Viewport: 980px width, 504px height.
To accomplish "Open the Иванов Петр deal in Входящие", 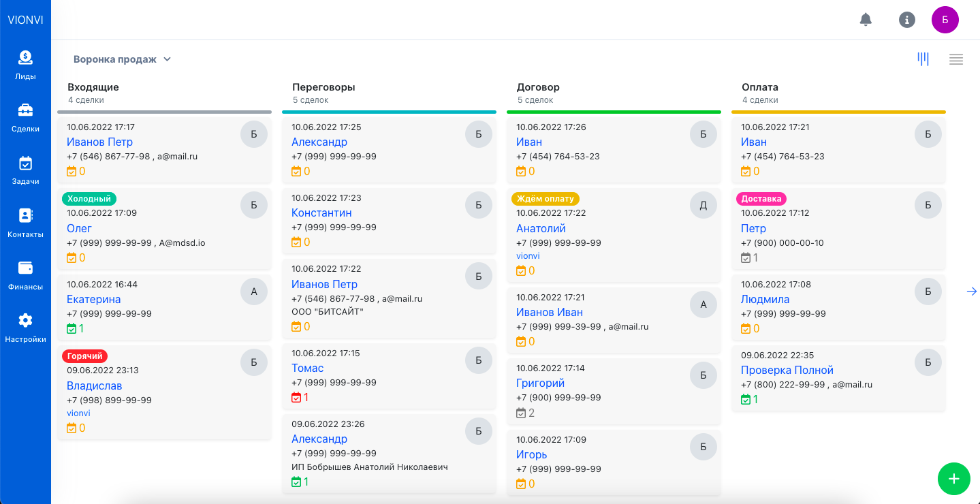I will pos(99,142).
